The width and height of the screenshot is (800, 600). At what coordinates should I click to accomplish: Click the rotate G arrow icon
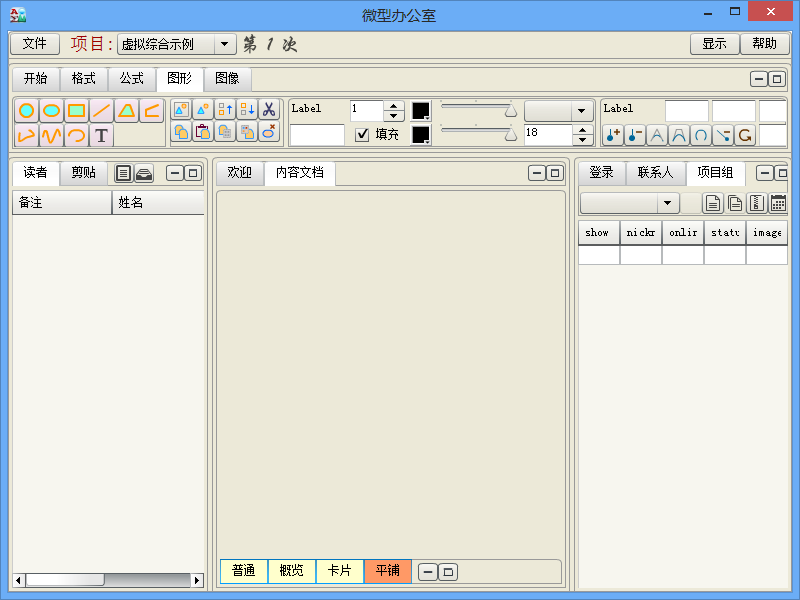(744, 135)
